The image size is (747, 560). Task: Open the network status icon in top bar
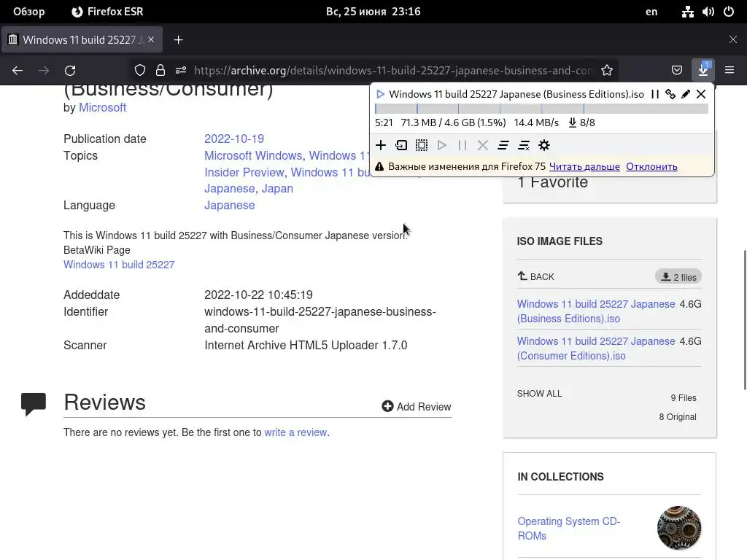click(x=687, y=12)
